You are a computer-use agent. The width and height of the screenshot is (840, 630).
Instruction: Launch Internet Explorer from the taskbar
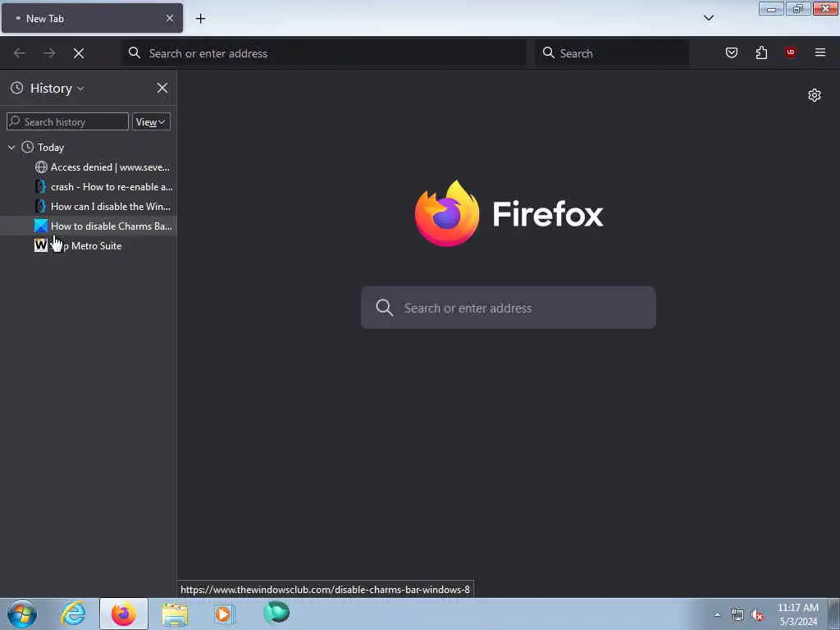[x=73, y=614]
